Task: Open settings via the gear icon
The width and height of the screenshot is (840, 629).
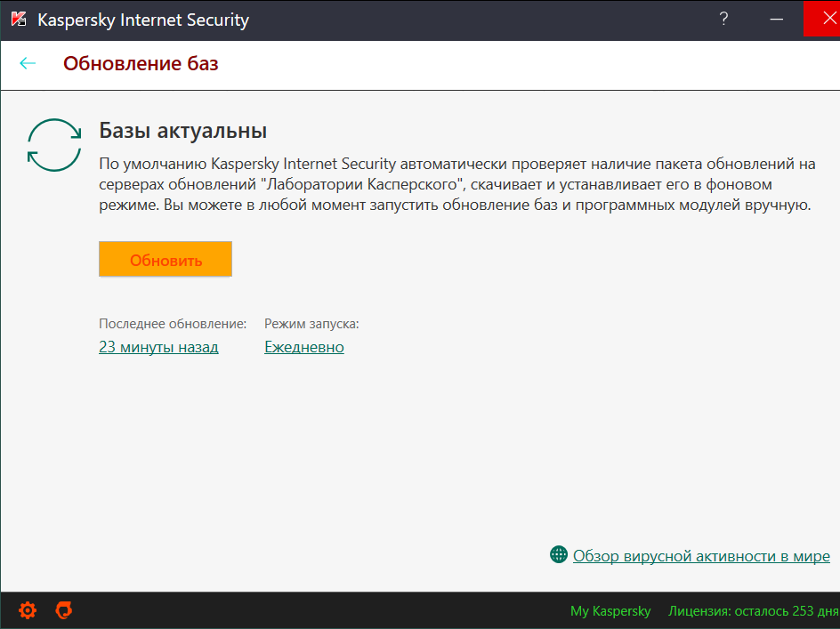Action: click(28, 610)
